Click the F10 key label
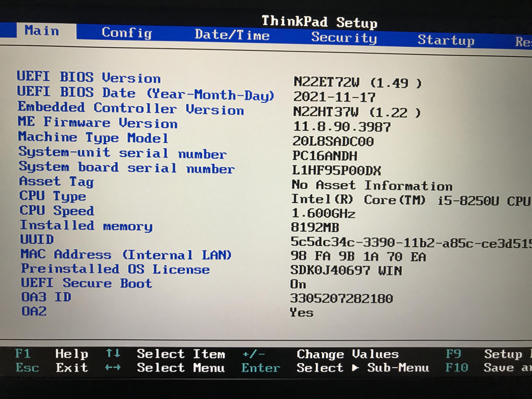Image resolution: width=532 pixels, height=399 pixels. [456, 367]
